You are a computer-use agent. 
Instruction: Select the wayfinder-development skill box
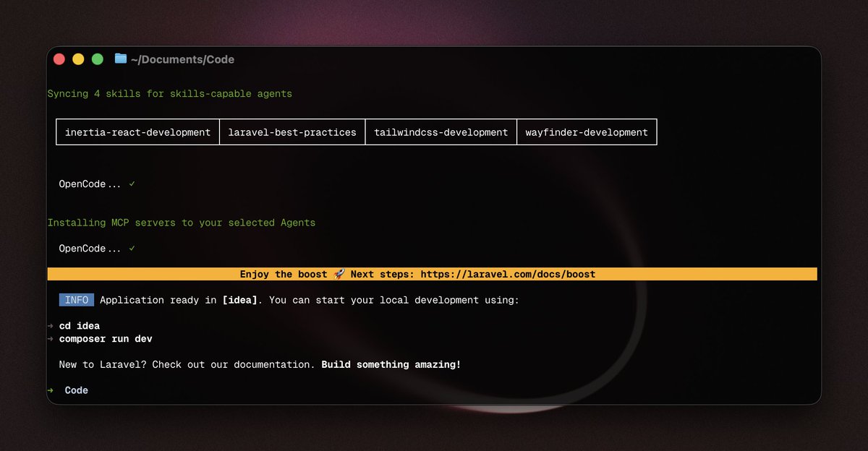point(587,132)
